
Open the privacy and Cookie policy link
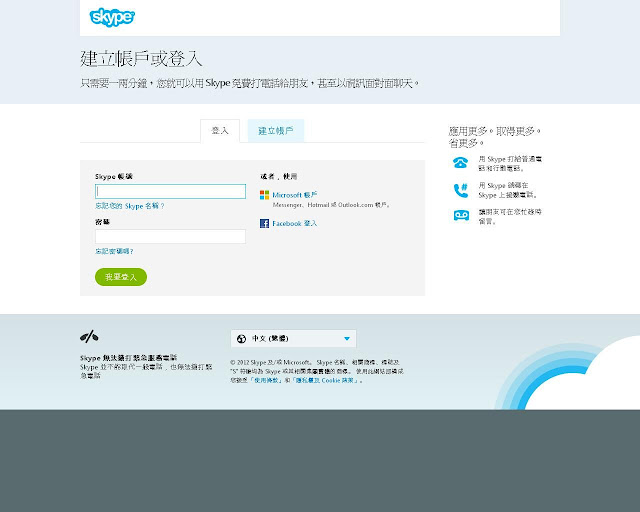327,380
